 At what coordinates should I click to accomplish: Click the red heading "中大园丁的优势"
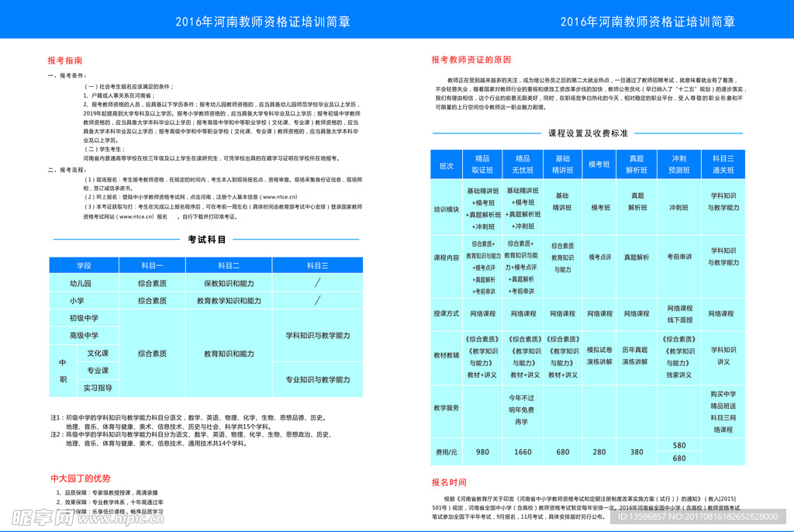point(80,478)
